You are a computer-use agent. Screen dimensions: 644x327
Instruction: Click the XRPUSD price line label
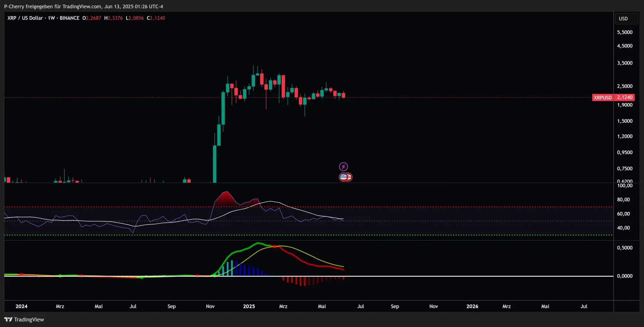[x=602, y=97]
